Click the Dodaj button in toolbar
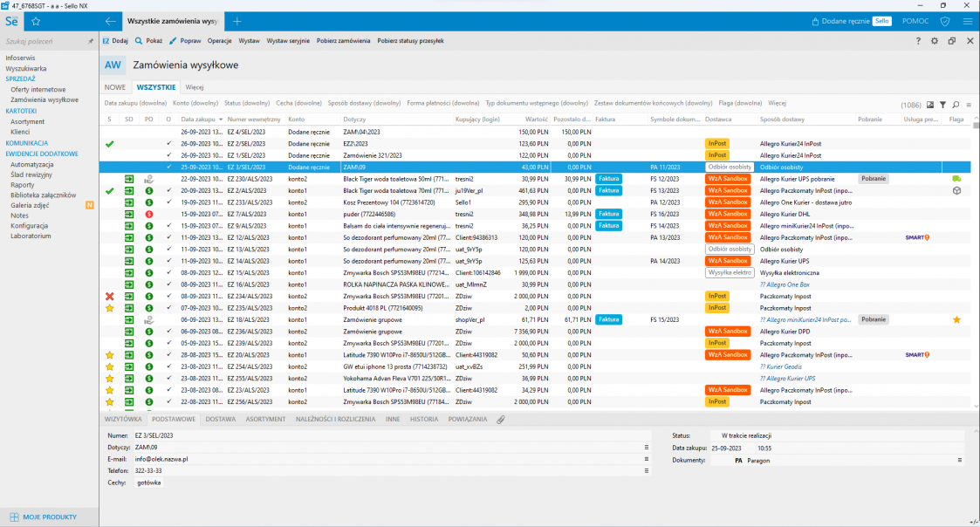The width and height of the screenshot is (980, 527). pyautogui.click(x=115, y=41)
